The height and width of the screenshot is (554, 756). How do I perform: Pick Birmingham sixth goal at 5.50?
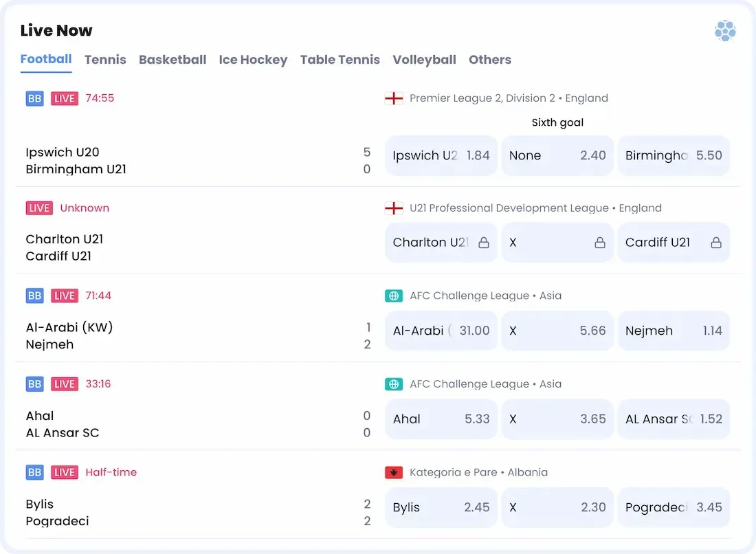pos(674,155)
